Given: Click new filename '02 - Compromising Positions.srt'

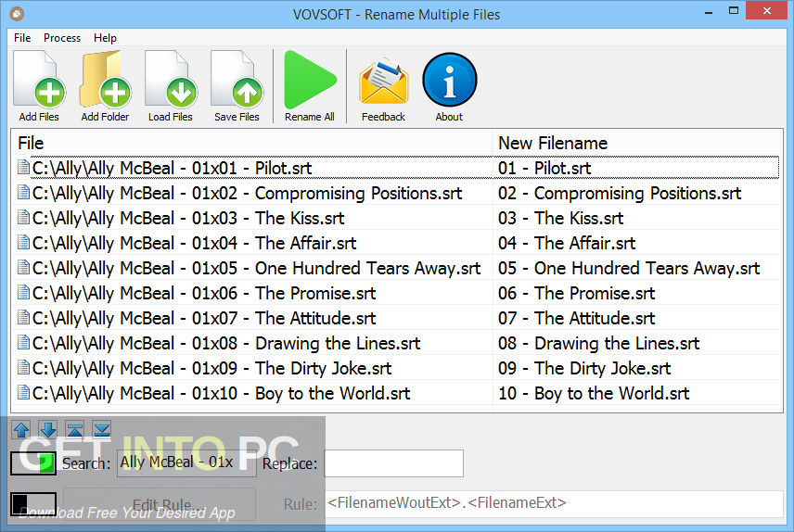Looking at the screenshot, I should [x=620, y=193].
